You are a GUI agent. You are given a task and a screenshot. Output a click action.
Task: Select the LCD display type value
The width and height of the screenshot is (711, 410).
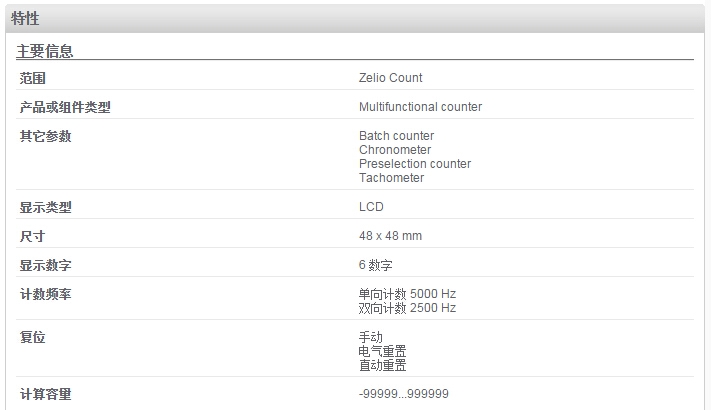[371, 207]
